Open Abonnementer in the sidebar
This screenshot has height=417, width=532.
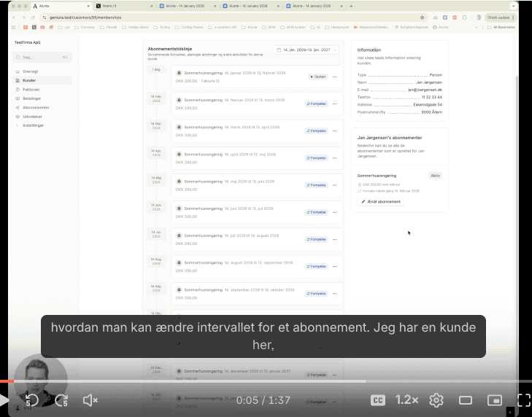point(36,107)
